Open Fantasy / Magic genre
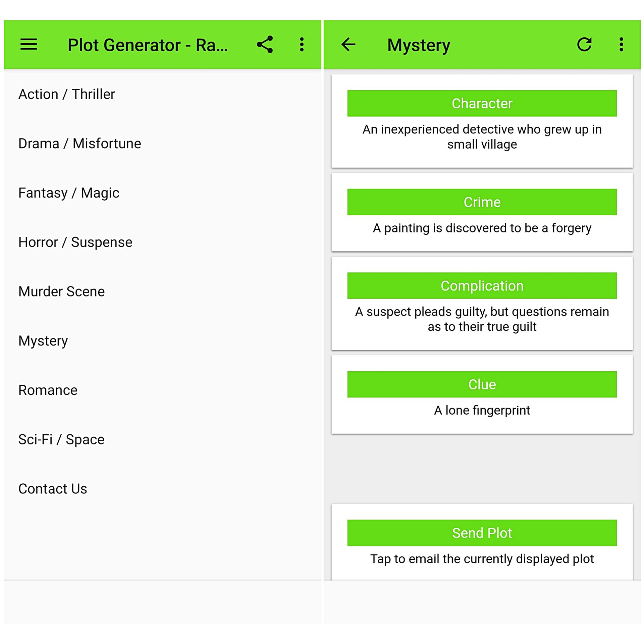 pos(163,193)
